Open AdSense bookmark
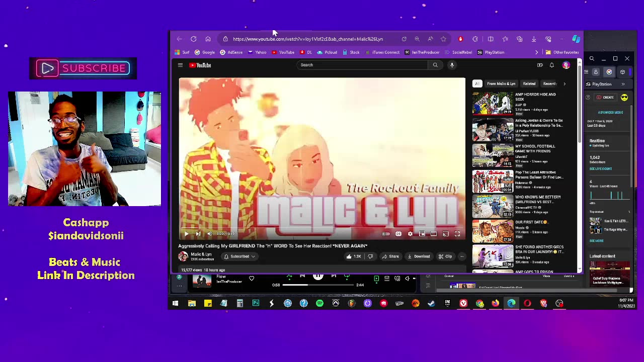The image size is (644, 362). [x=231, y=52]
